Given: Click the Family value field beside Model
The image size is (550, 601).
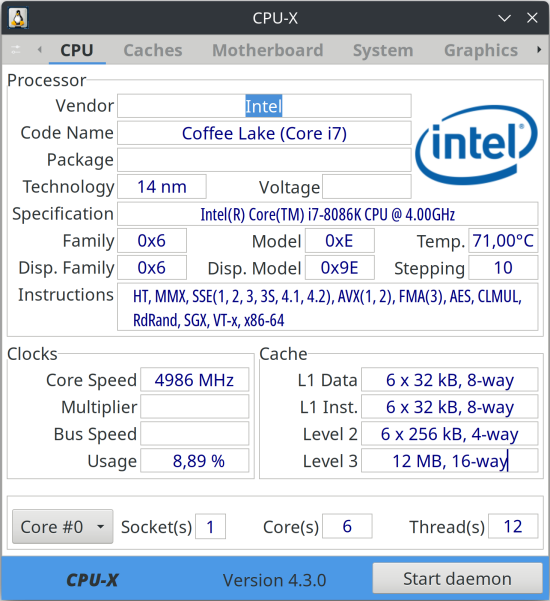Looking at the screenshot, I should click(152, 241).
